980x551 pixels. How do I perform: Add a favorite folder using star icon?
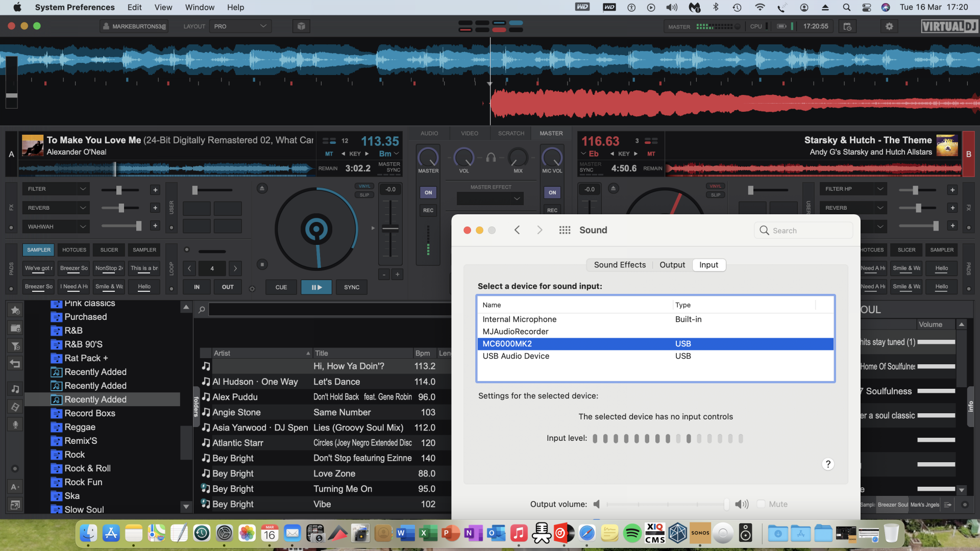[x=15, y=310]
